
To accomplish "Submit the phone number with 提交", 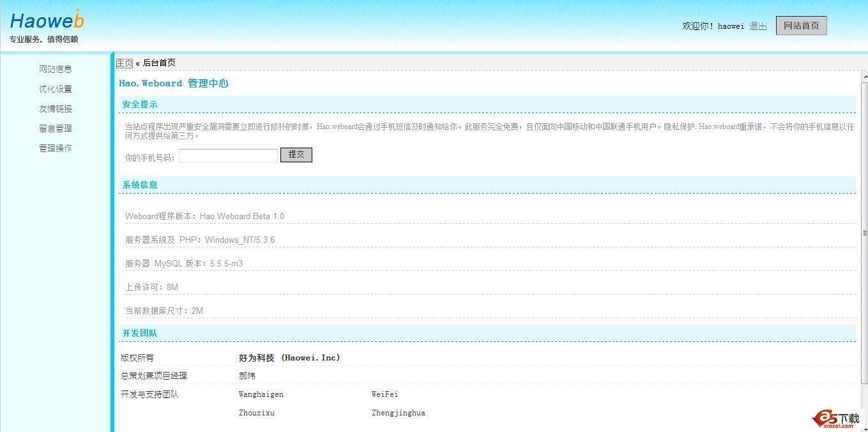I will (296, 155).
